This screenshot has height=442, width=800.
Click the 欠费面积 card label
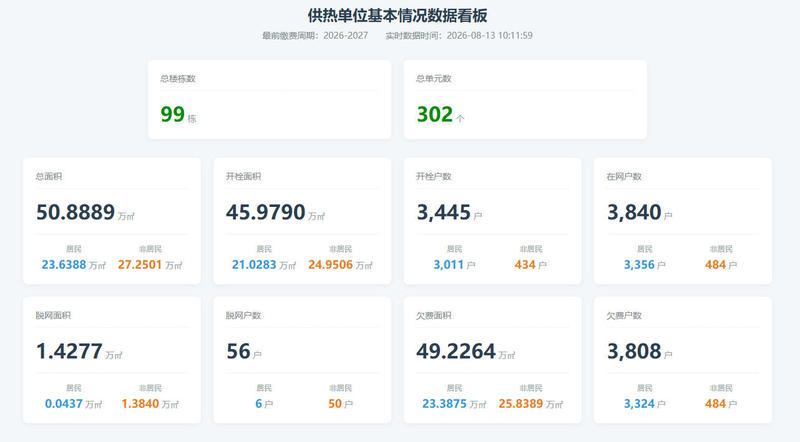434,316
